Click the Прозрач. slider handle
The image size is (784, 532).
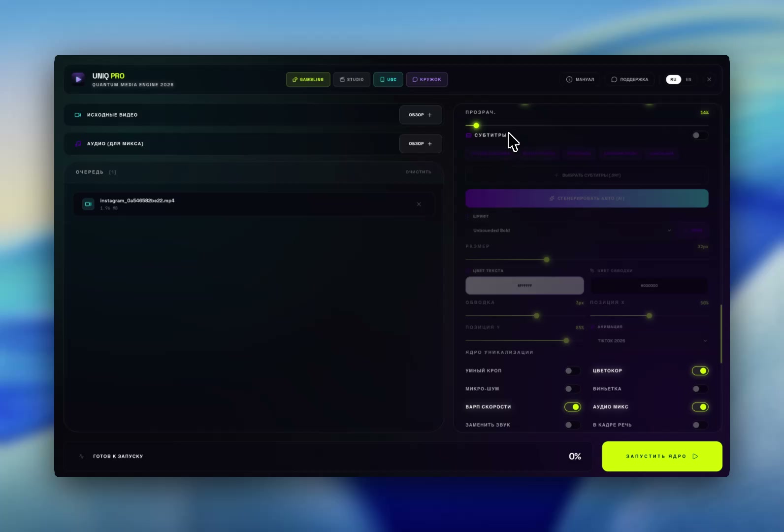[x=476, y=126]
